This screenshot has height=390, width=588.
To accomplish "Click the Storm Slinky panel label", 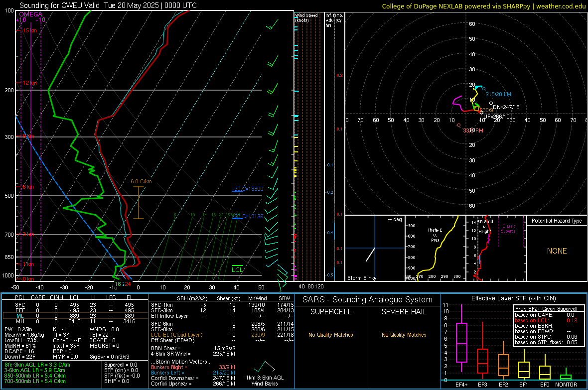I will 362,278.
